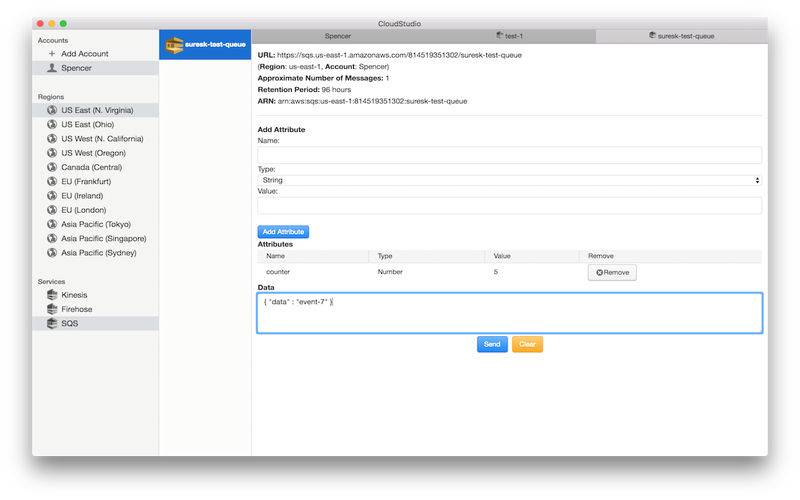Click the globe icon for Asia Pacific (Sydney)
The height and width of the screenshot is (500, 800).
coord(52,253)
